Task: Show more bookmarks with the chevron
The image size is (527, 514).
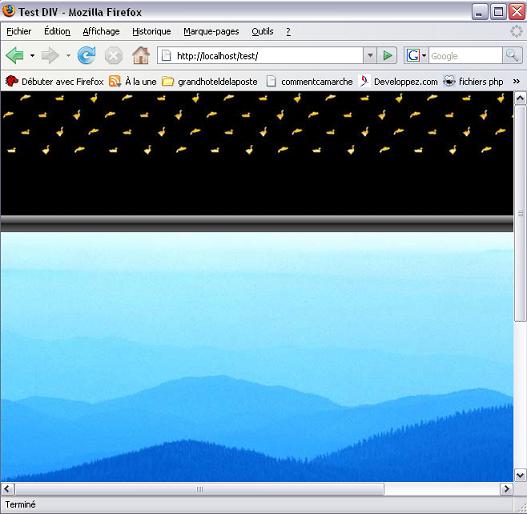Action: pyautogui.click(x=516, y=81)
